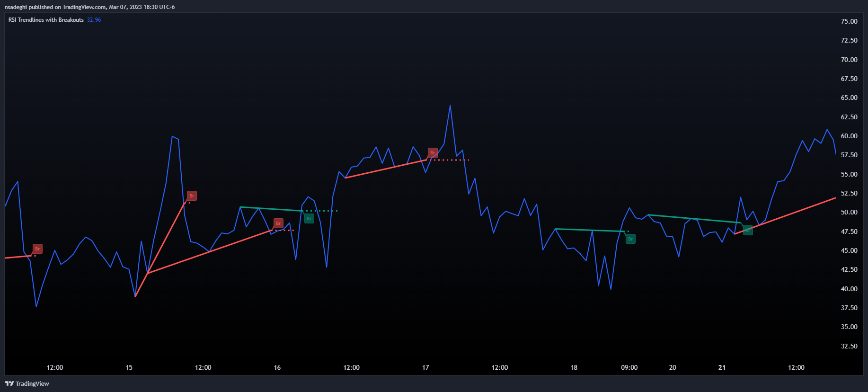This screenshot has width=868, height=392.
Task: Click the indicator value 32.96
Action: pyautogui.click(x=94, y=20)
